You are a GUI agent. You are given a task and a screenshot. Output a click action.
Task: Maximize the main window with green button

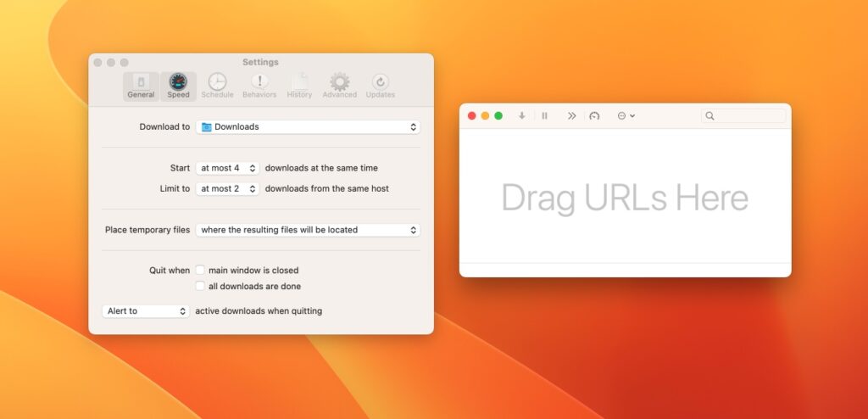[498, 116]
